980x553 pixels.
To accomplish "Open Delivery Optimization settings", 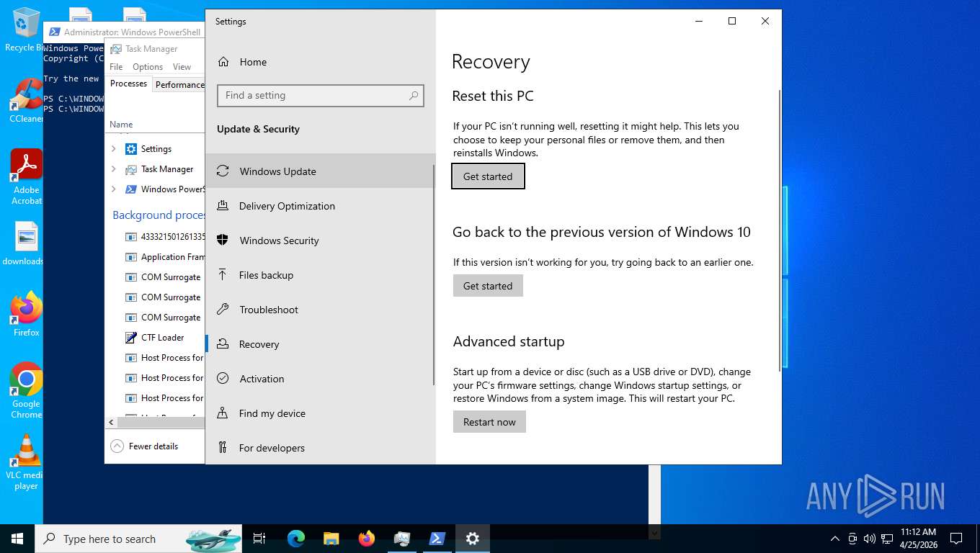I will click(x=321, y=206).
